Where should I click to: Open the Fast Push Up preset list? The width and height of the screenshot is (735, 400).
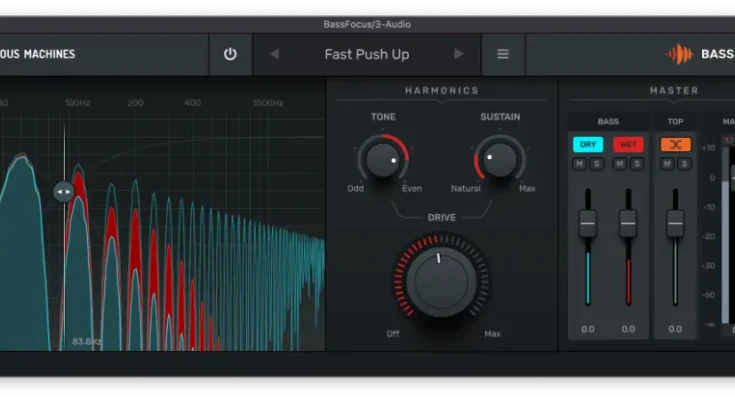[x=366, y=54]
